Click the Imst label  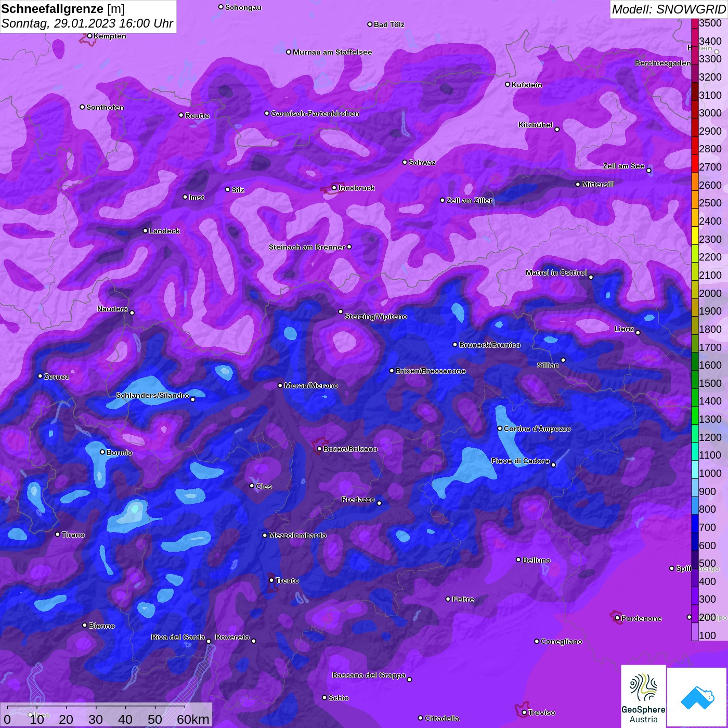point(197,197)
